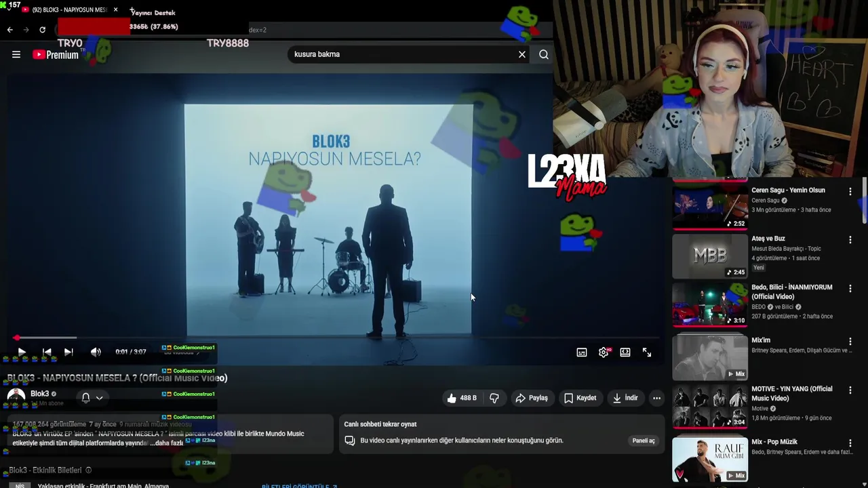Click the '0:01 / 3:07' time display
The width and height of the screenshot is (868, 488).
131,352
